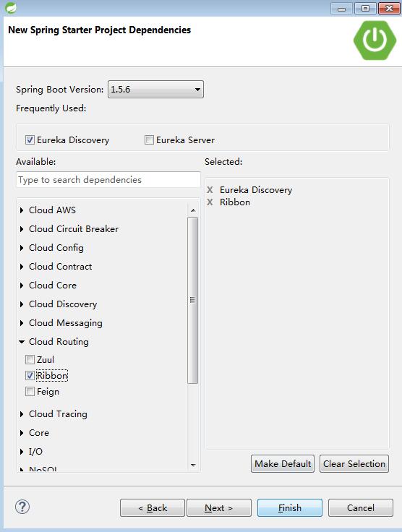Remove Eureka Discovery via its X icon
This screenshot has width=402, height=532.
point(210,190)
